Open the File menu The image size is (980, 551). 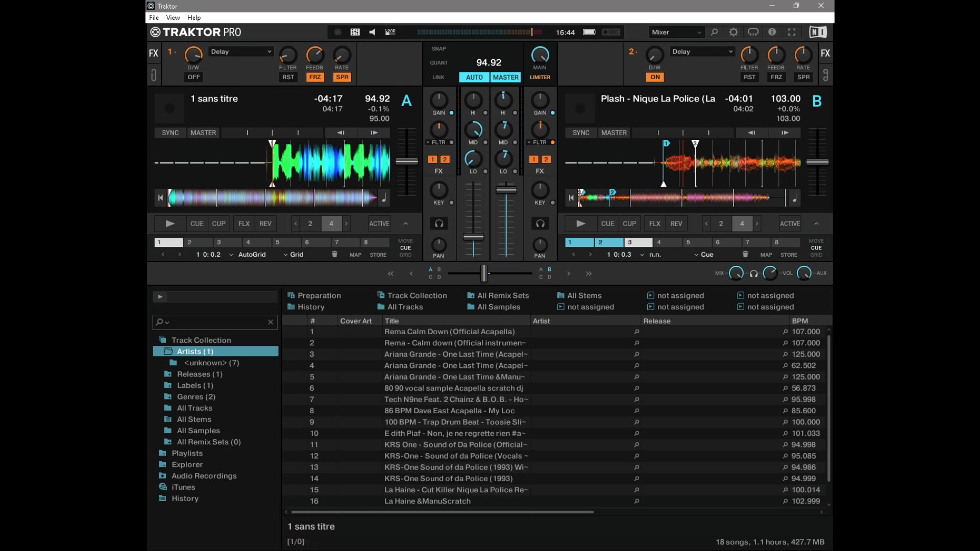[154, 17]
